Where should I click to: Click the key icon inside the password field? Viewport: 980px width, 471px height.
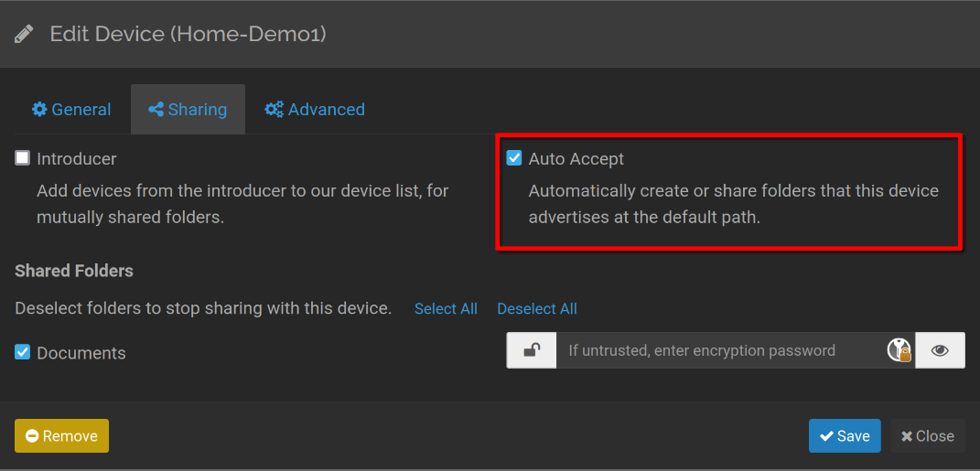[899, 350]
